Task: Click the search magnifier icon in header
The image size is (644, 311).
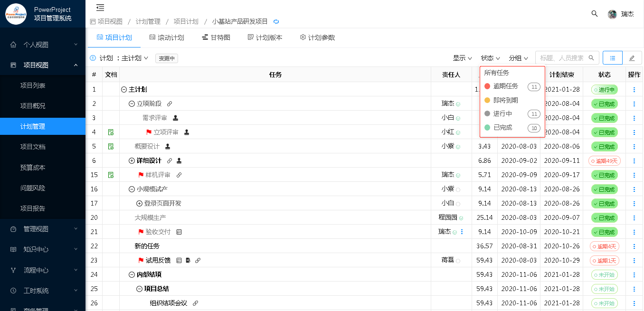Action: 594,14
